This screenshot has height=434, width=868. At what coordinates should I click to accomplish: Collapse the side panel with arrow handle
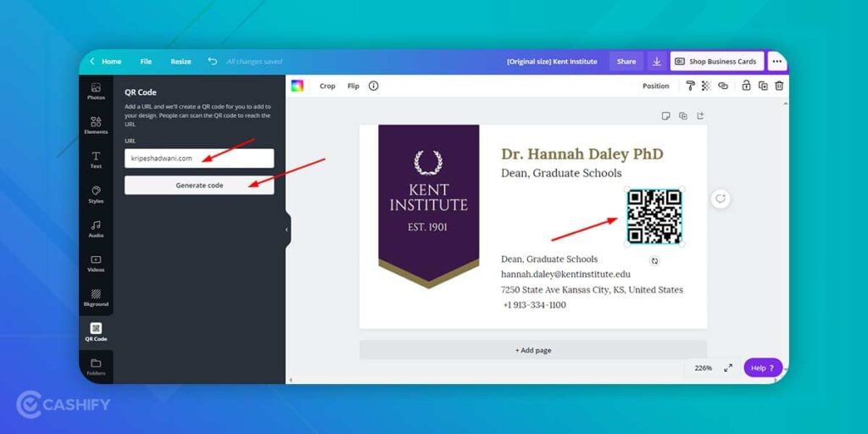tap(287, 229)
